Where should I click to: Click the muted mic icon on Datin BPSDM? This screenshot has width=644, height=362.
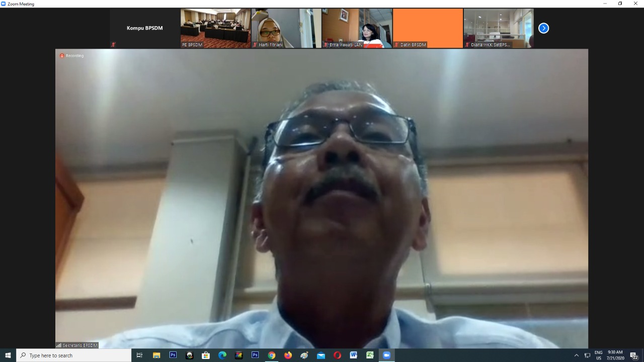[x=397, y=45]
